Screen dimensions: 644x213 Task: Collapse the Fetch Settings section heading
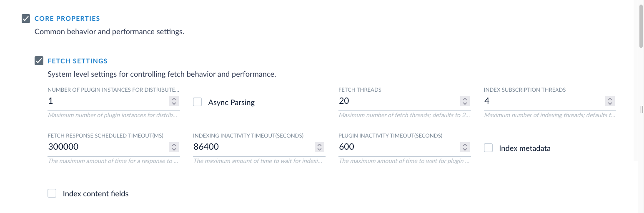pos(78,61)
